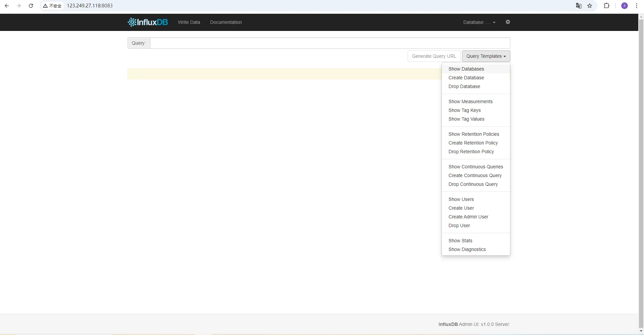Select Show Measurements template
This screenshot has height=335, width=644.
[x=476, y=101]
